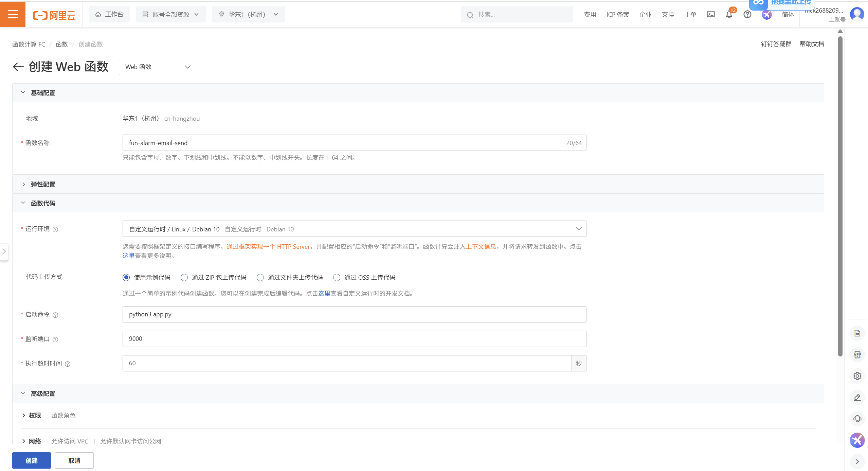This screenshot has height=471, width=868.
Task: Open the orange hamburger main menu
Action: coord(13,14)
